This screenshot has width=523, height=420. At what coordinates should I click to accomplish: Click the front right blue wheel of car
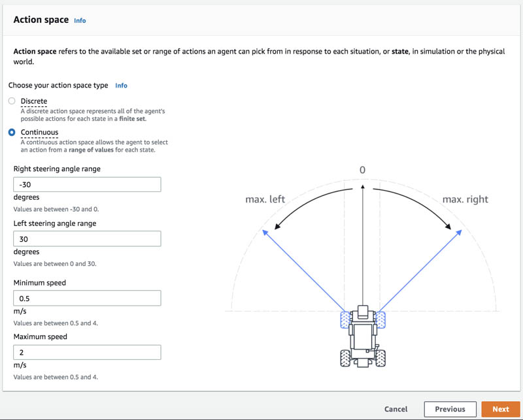[x=380, y=319]
